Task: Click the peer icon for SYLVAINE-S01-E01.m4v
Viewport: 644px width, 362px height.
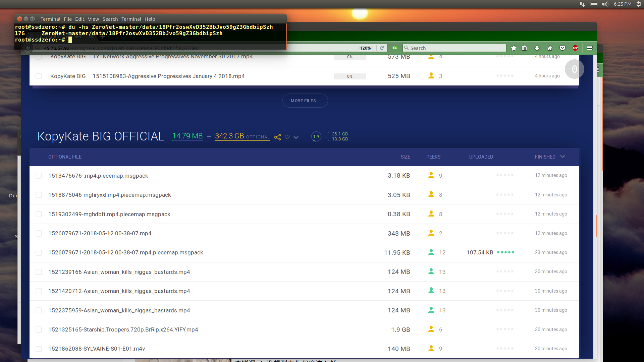Action: 431,348
